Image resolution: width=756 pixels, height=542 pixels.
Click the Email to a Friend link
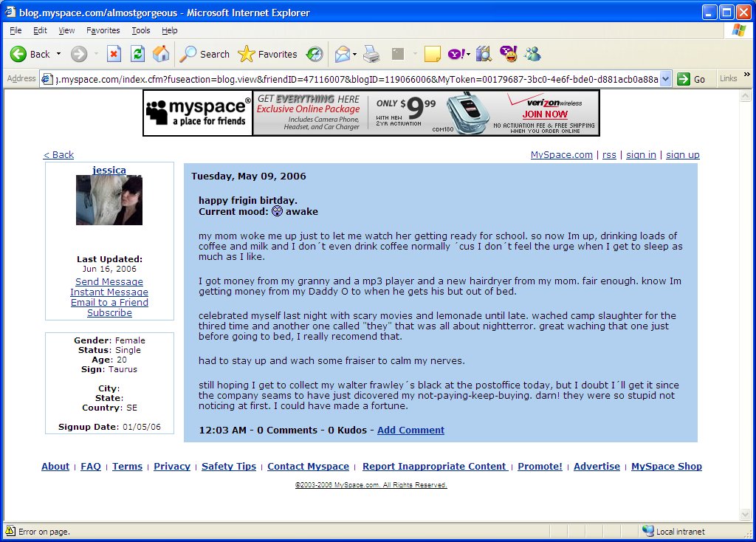109,302
